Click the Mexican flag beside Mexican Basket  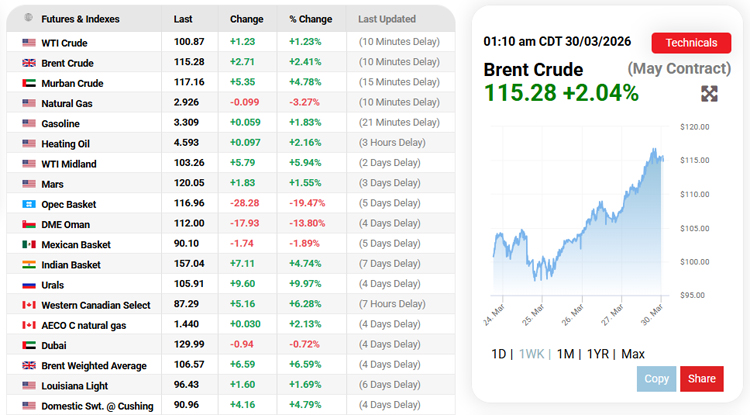click(x=28, y=245)
